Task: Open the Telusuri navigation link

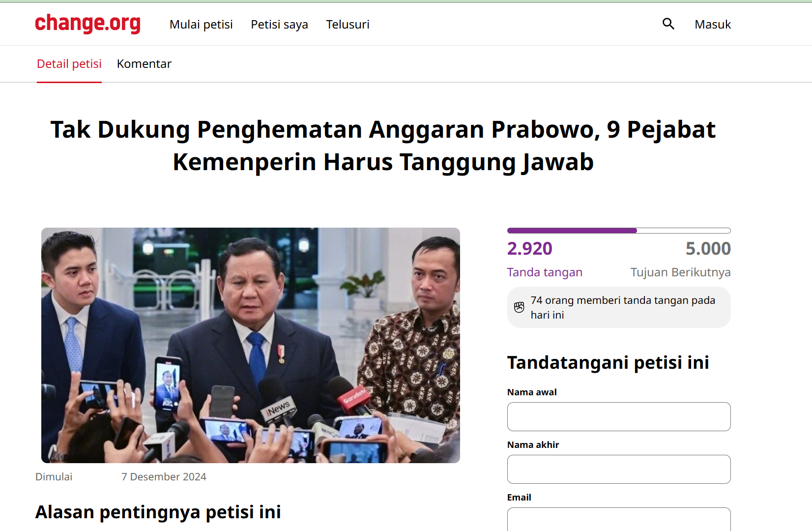Action: [348, 24]
